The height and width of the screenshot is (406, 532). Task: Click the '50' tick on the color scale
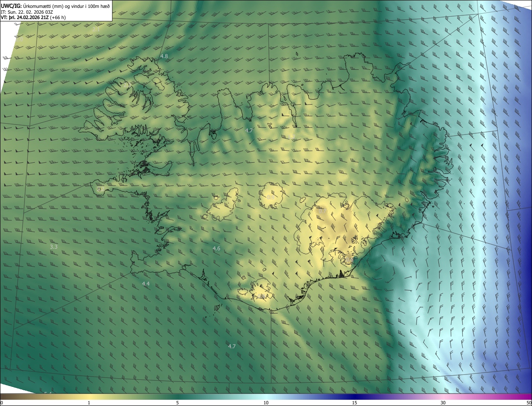point(529,403)
